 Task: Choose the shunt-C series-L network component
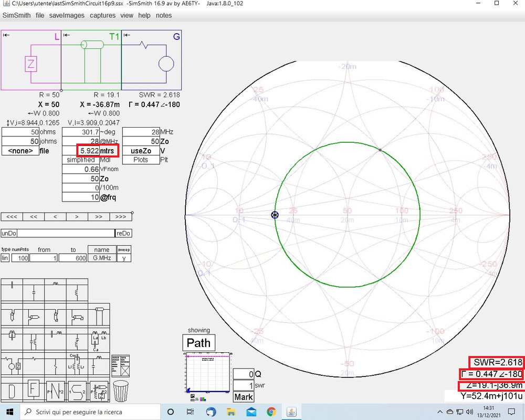99,364
